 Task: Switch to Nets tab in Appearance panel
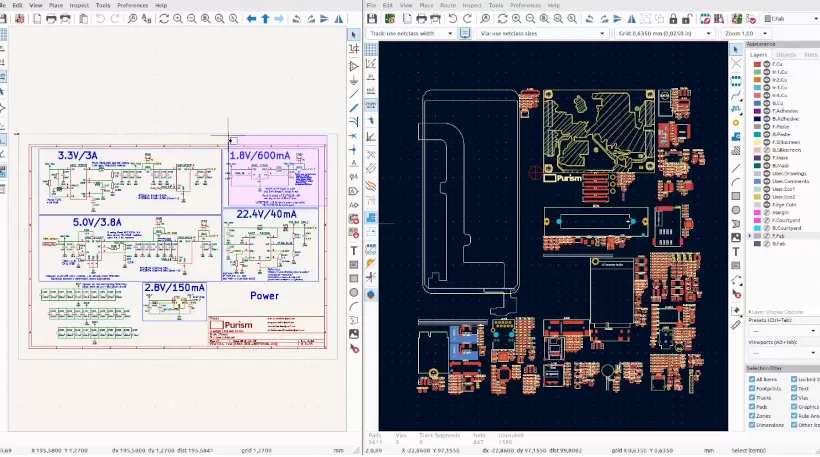(x=810, y=55)
